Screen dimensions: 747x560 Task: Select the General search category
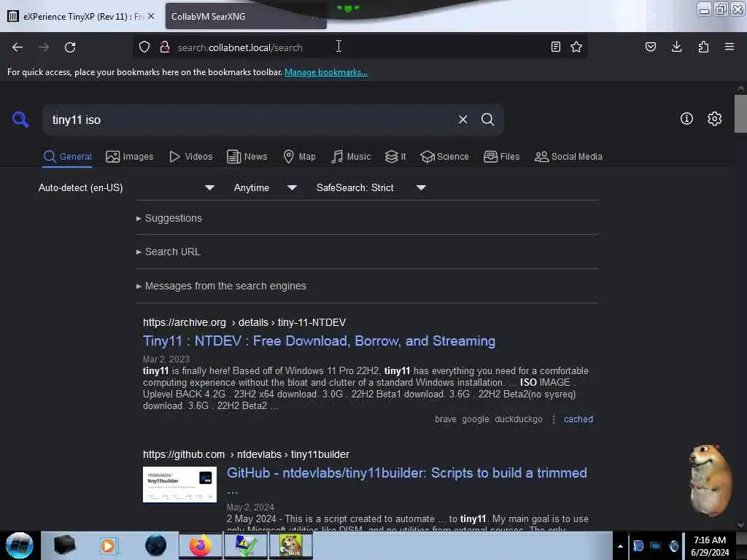pos(68,157)
